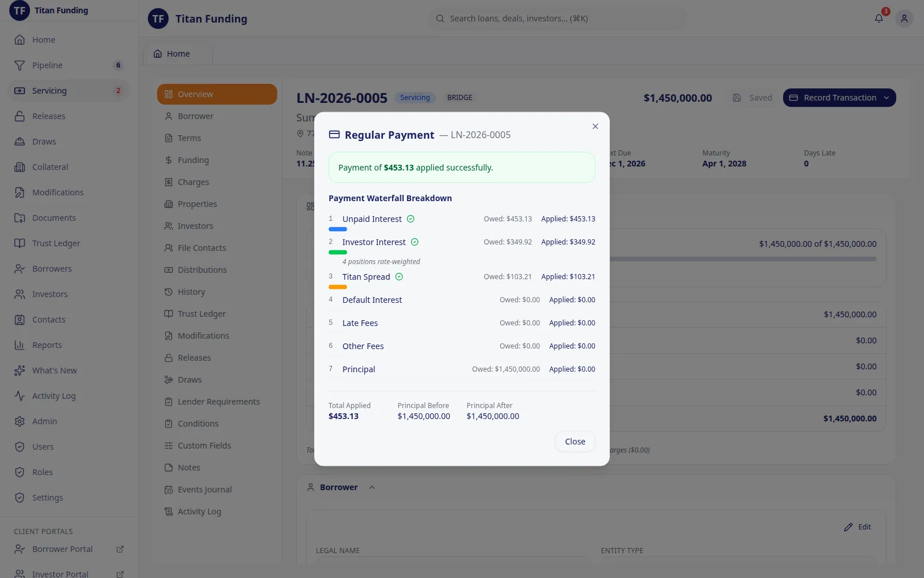The height and width of the screenshot is (578, 924).
Task: Focus the search loans, deals, investors field
Action: pos(559,18)
